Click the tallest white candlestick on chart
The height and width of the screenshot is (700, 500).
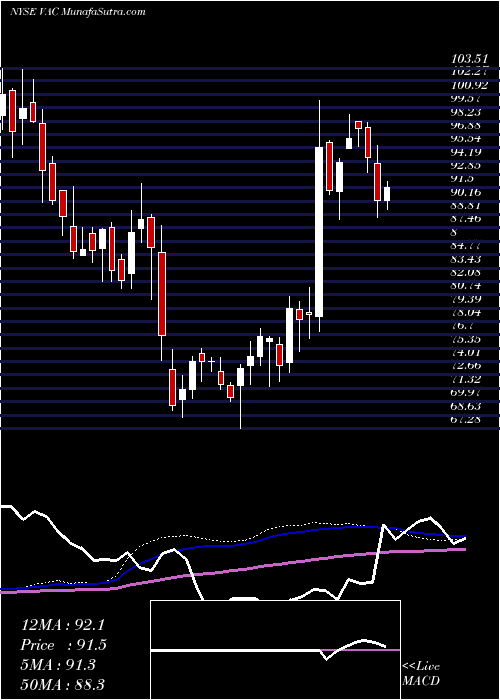[319, 232]
